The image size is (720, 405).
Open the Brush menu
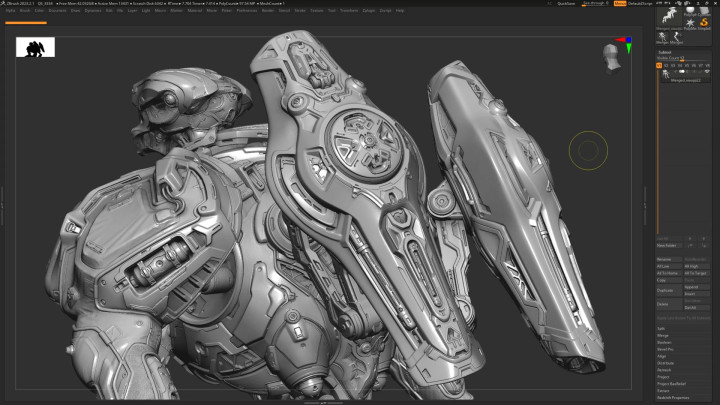[25, 11]
